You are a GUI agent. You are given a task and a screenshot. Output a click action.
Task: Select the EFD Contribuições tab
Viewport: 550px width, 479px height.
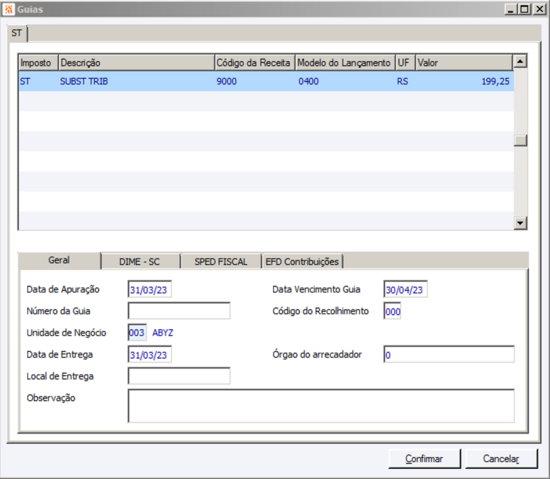[x=302, y=262]
